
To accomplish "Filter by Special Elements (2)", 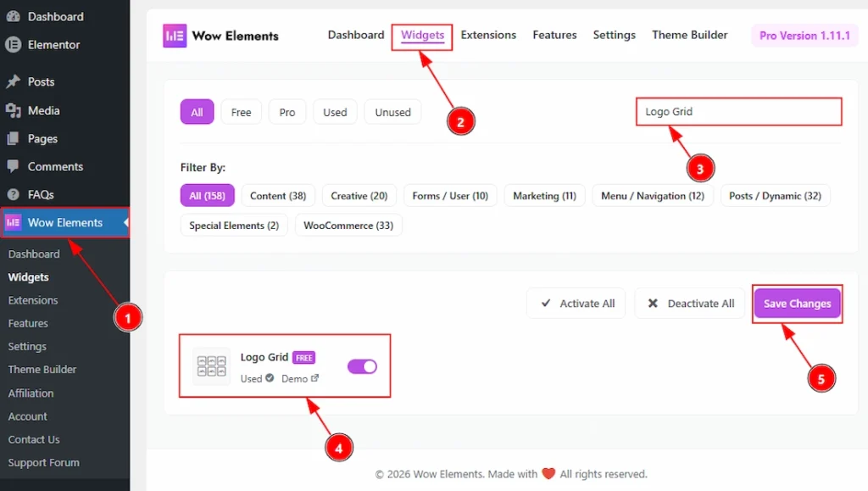I will 234,226.
